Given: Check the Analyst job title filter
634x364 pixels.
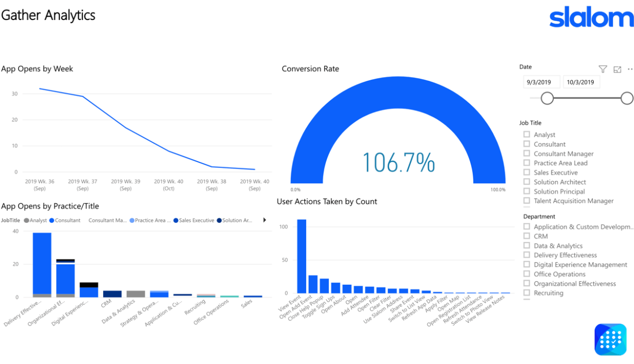Looking at the screenshot, I should 526,134.
